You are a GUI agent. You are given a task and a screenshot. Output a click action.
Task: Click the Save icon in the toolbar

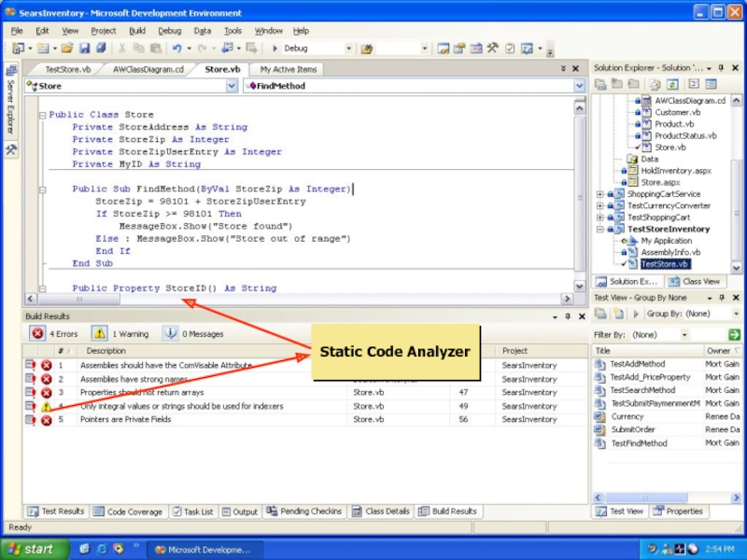pos(84,49)
